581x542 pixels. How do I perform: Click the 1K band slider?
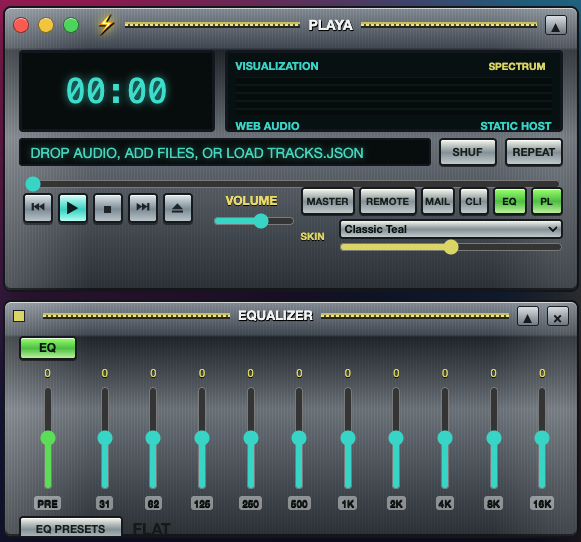click(348, 438)
